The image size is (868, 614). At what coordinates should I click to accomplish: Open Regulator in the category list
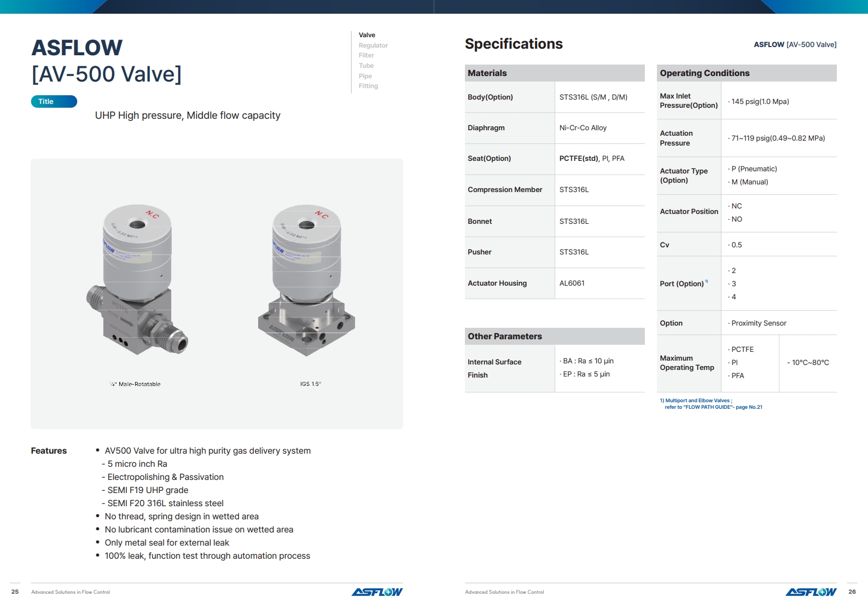click(373, 45)
